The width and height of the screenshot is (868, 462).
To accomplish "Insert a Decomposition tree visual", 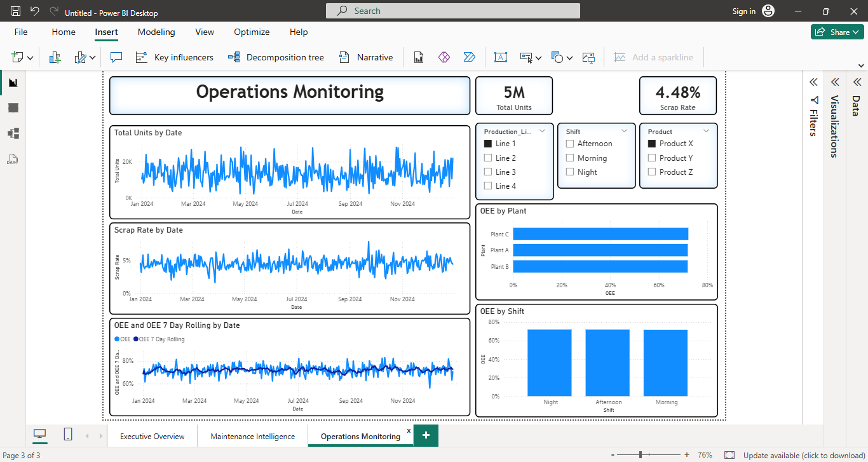I will click(276, 57).
